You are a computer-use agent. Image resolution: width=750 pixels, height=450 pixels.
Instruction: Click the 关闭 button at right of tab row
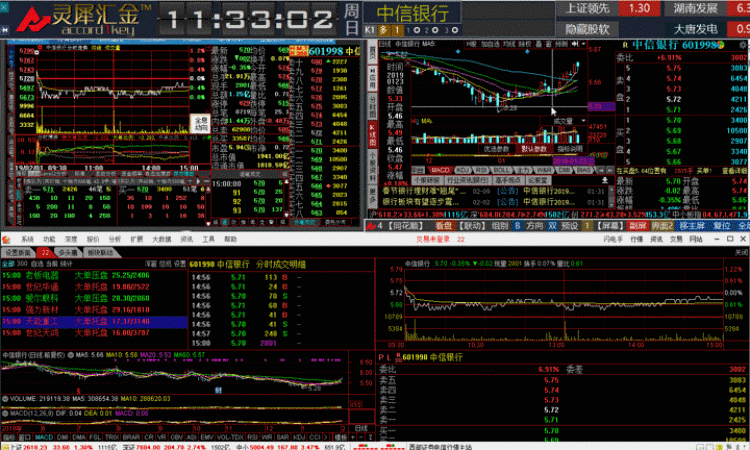pos(741,252)
